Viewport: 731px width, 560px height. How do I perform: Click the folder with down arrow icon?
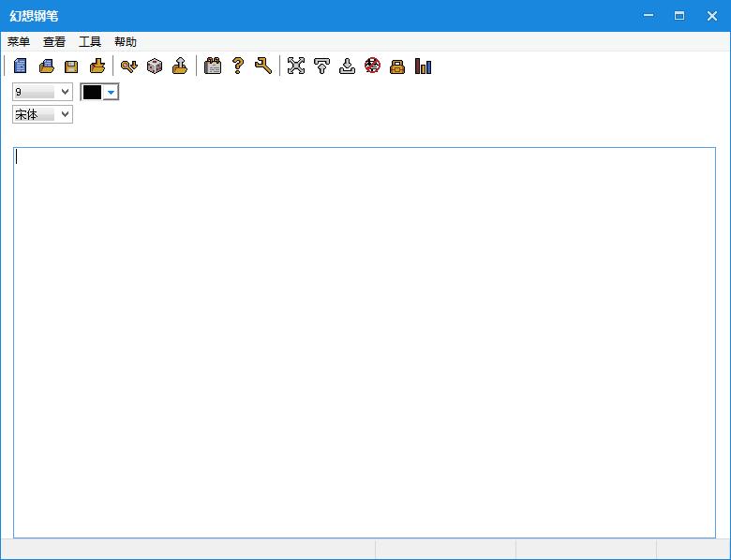97,66
